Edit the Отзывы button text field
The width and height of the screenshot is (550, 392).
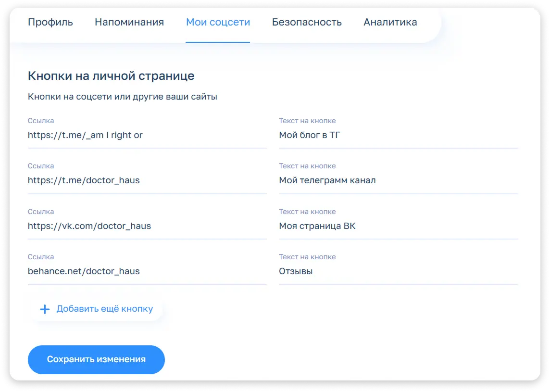[x=398, y=271]
